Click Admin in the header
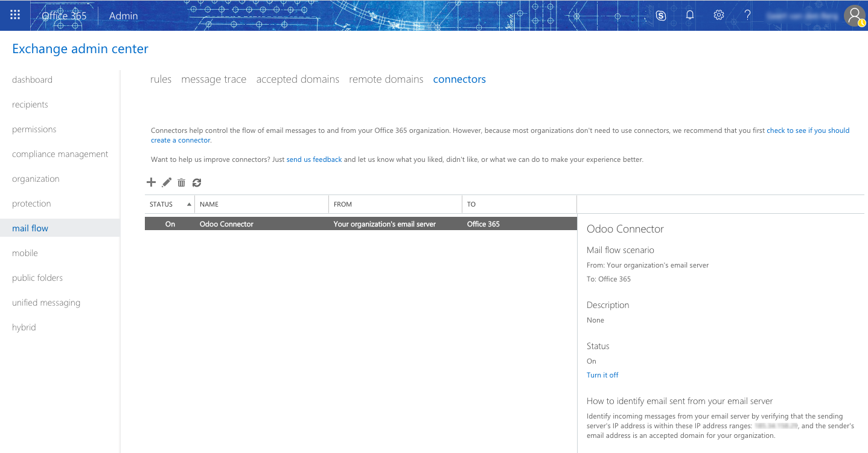868x453 pixels. tap(124, 16)
